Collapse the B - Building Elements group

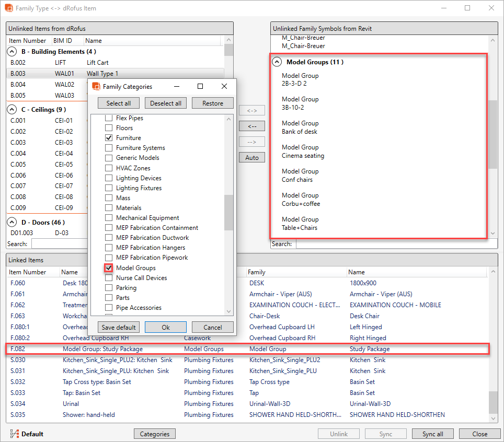coord(12,52)
